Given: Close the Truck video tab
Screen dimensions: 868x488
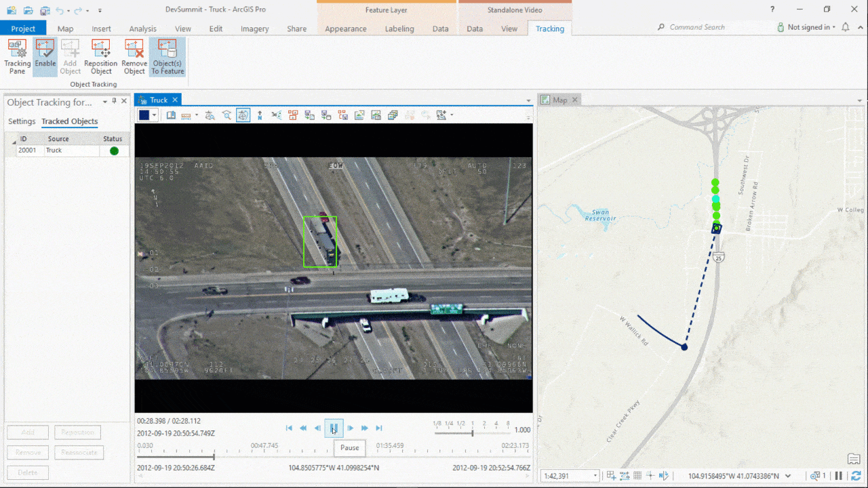Looking at the screenshot, I should coord(174,100).
